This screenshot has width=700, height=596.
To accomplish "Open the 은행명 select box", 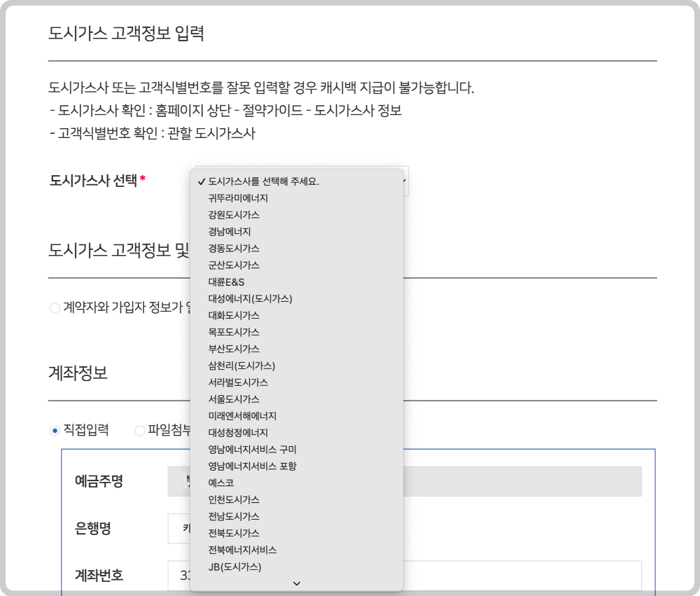I will [x=179, y=529].
